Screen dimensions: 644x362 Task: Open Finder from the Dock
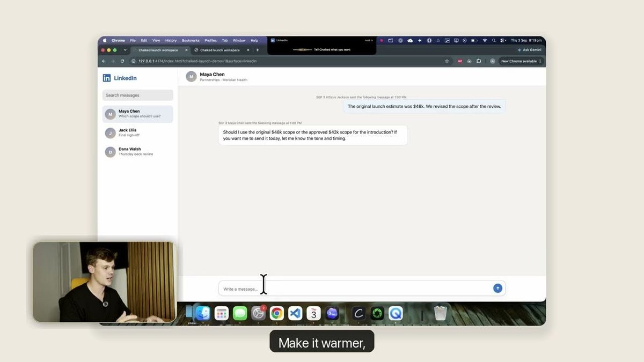click(203, 313)
